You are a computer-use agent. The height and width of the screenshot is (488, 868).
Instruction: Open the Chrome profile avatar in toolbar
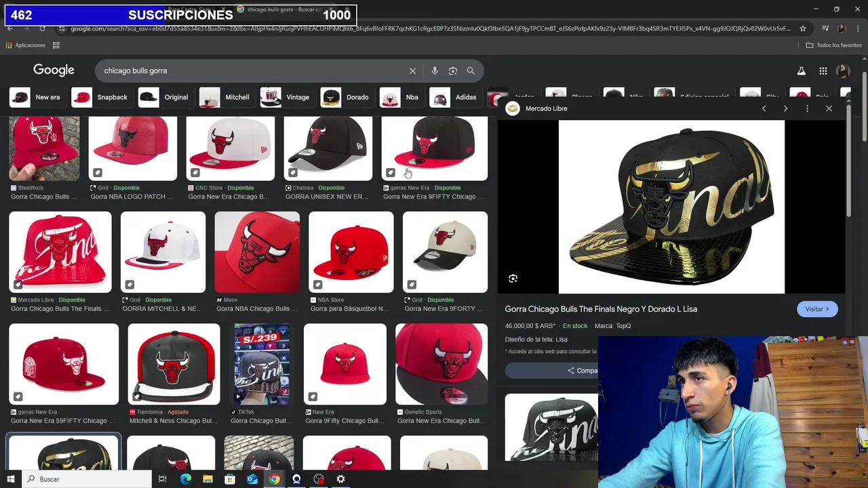tap(842, 28)
